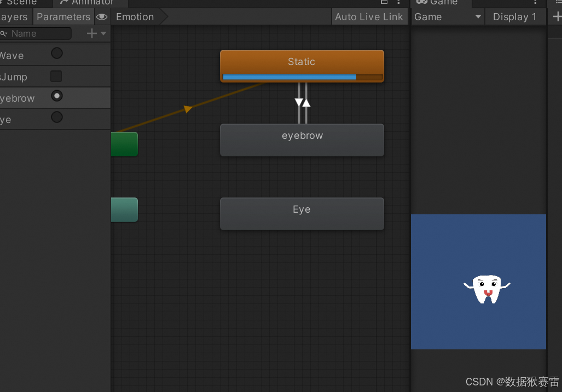Select the Eye state node in the graph

[x=302, y=213]
